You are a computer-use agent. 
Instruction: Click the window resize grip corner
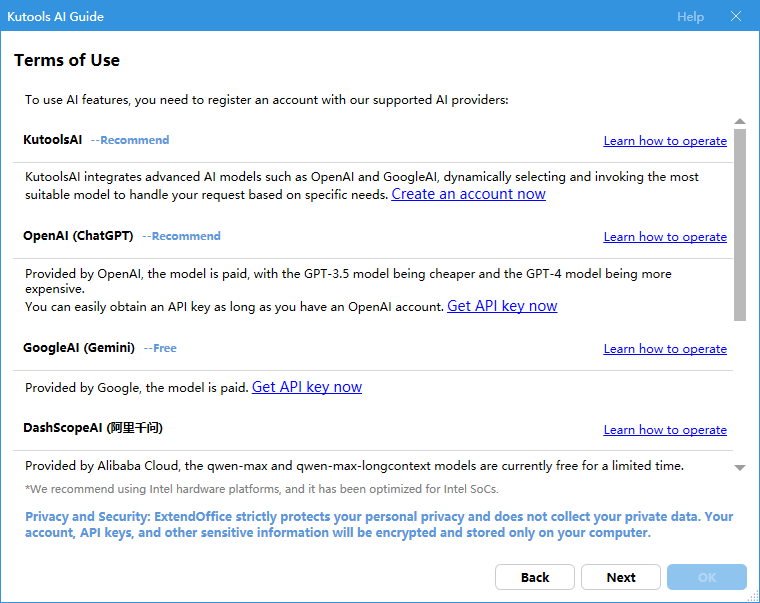pyautogui.click(x=754, y=597)
